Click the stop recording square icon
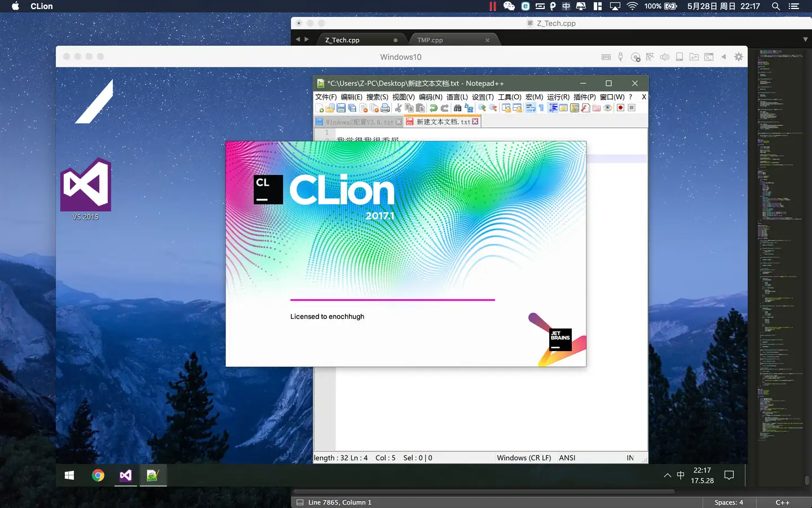This screenshot has width=812, height=508. [632, 108]
